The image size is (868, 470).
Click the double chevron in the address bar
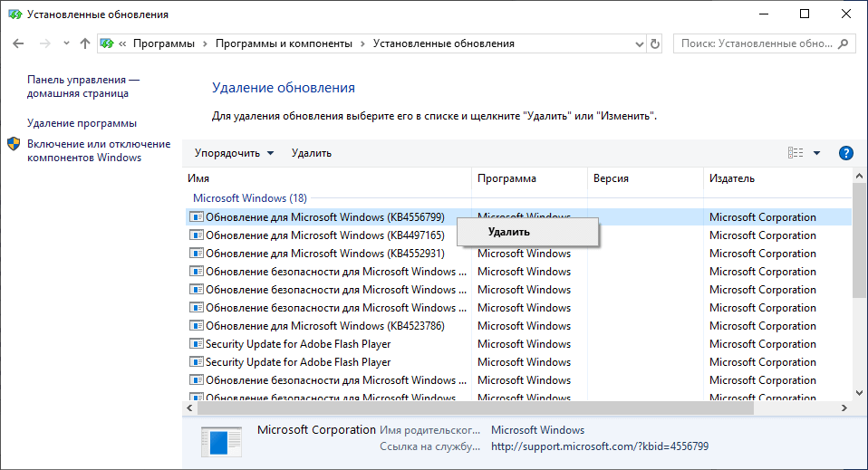tap(122, 43)
